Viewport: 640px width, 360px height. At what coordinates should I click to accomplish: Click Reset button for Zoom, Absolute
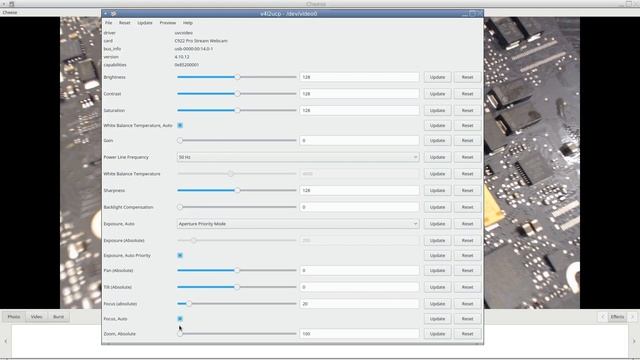tap(467, 333)
